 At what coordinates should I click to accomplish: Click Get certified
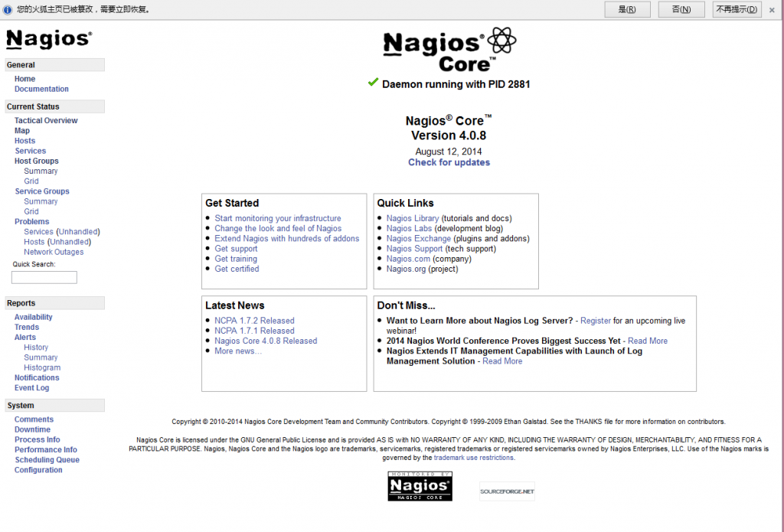coord(237,269)
